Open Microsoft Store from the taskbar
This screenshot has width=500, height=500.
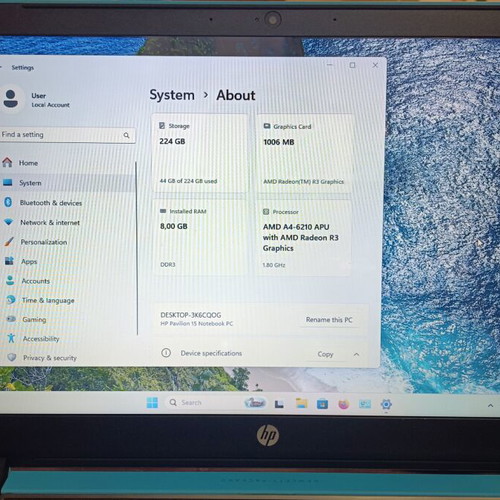(x=322, y=404)
